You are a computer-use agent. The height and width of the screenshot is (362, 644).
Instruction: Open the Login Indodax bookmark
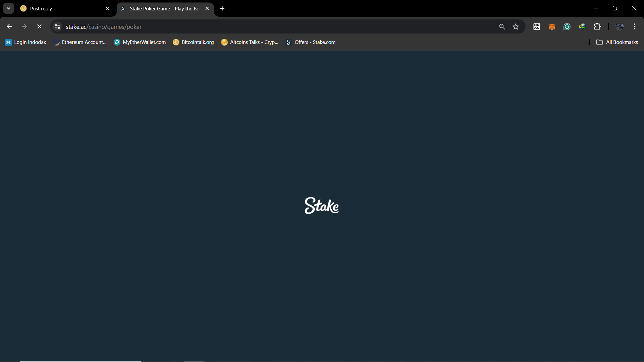point(25,42)
